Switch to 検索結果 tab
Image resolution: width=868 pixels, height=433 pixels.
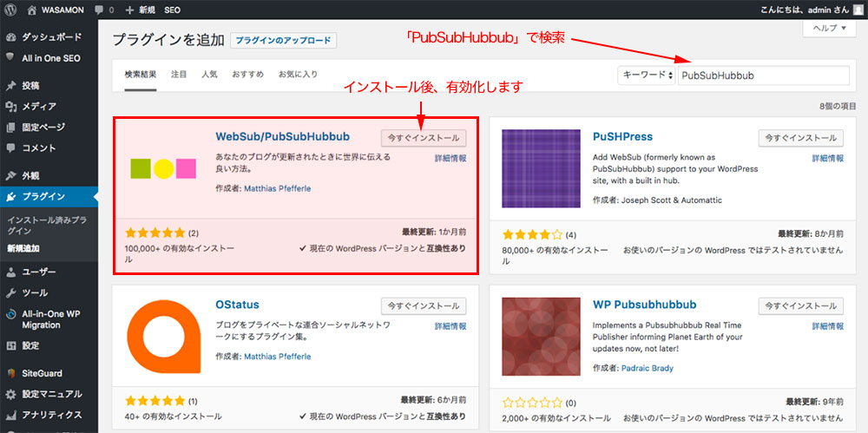[x=141, y=75]
